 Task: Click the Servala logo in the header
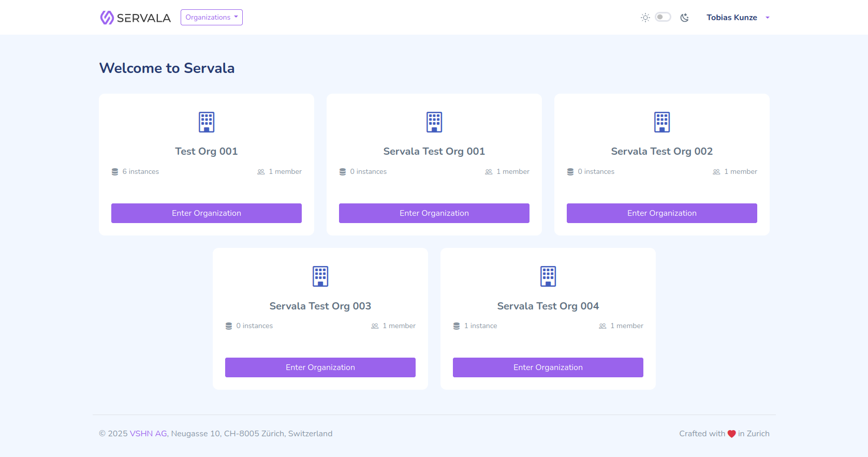[135, 18]
